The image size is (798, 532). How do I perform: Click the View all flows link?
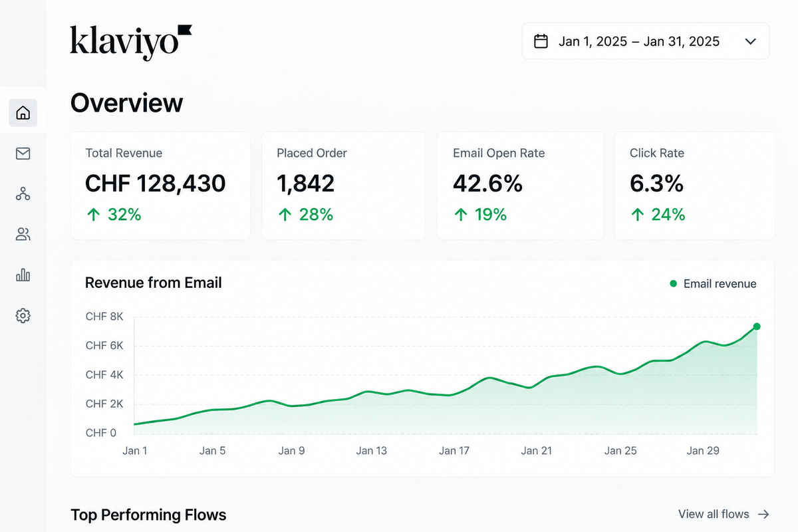(714, 514)
